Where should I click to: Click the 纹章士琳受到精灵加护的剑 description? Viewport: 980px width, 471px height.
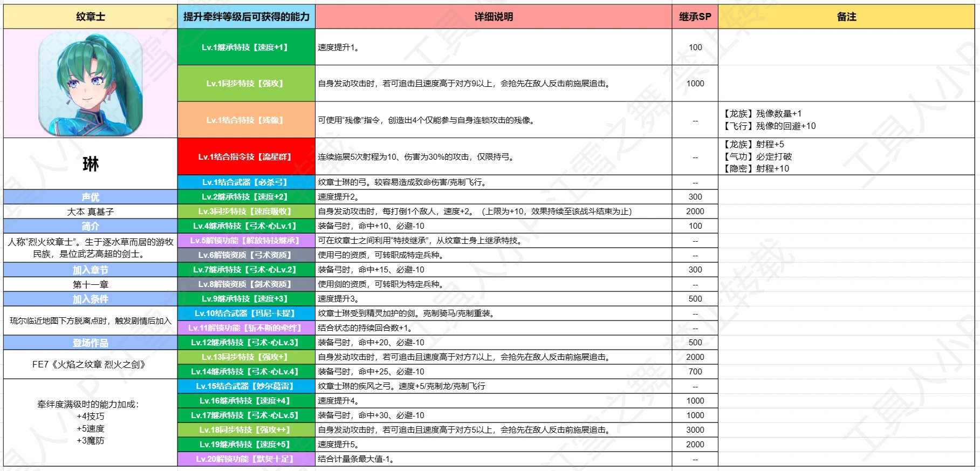pos(494,313)
